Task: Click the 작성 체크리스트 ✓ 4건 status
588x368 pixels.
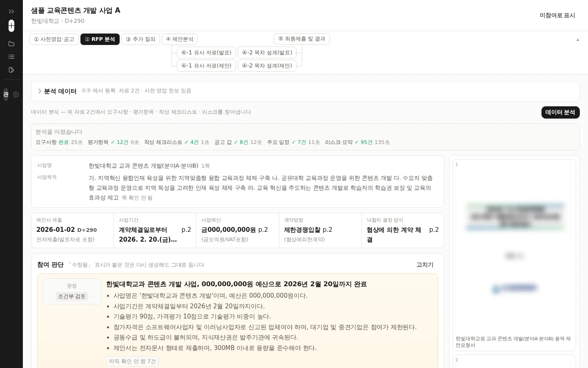Action: [x=177, y=142]
